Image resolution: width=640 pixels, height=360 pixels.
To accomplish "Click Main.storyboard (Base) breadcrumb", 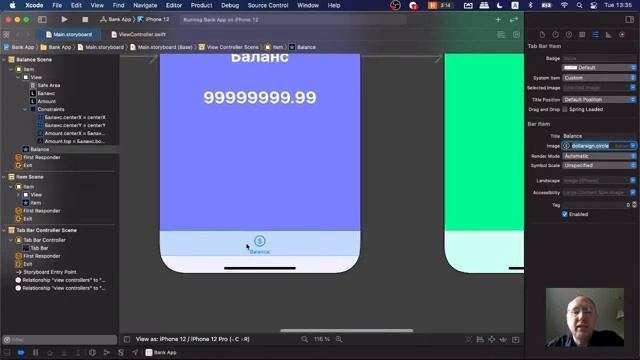I will [161, 47].
